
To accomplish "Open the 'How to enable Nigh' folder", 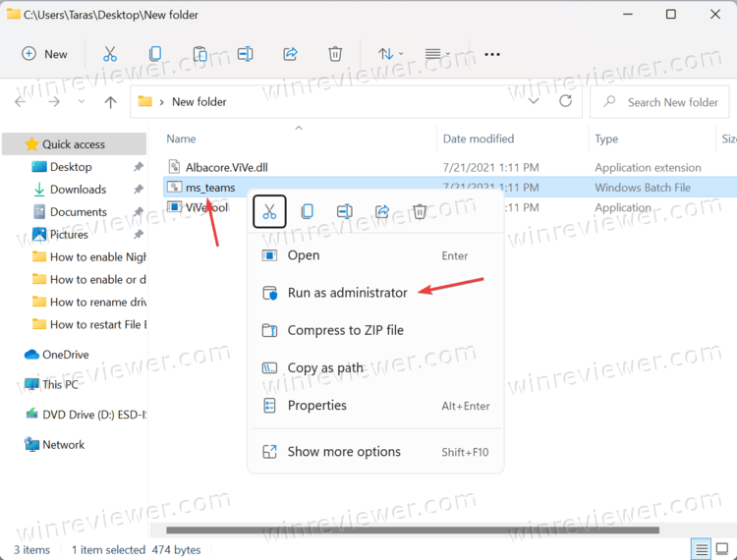I will [x=88, y=257].
